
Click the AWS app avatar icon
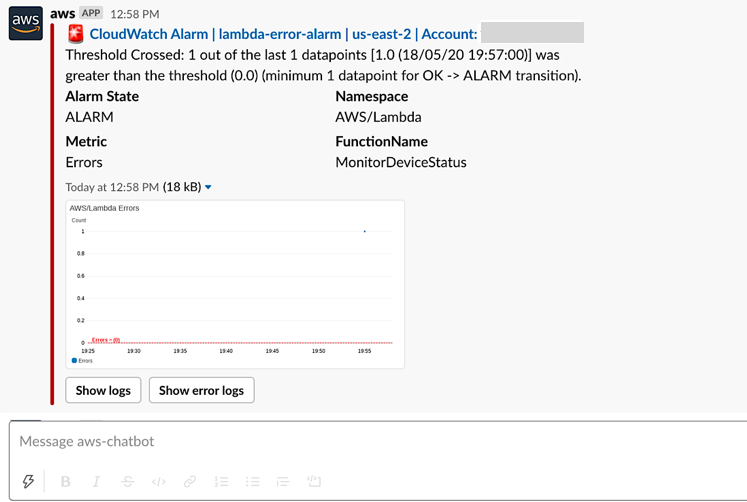(26, 23)
